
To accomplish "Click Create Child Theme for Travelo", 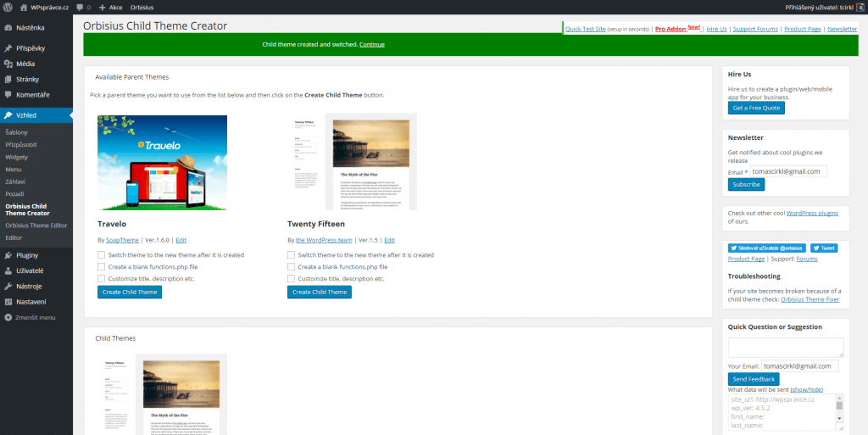I will pyautogui.click(x=130, y=293).
